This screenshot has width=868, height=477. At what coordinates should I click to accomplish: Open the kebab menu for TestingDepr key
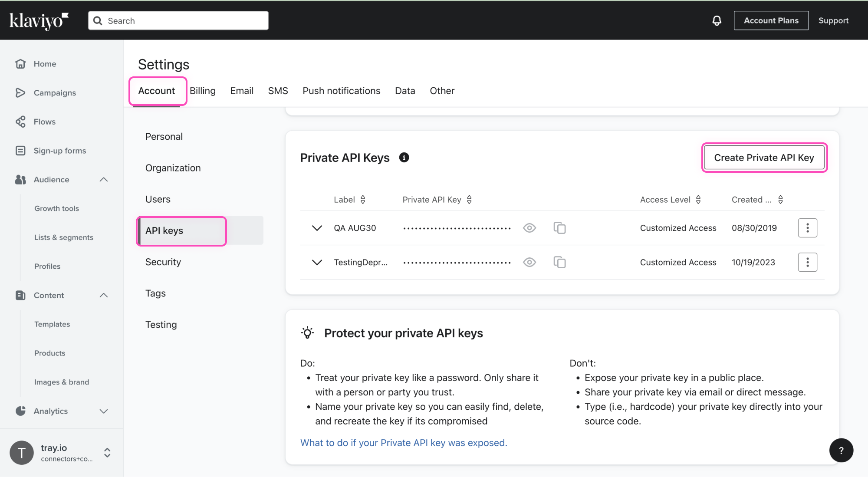coord(807,262)
